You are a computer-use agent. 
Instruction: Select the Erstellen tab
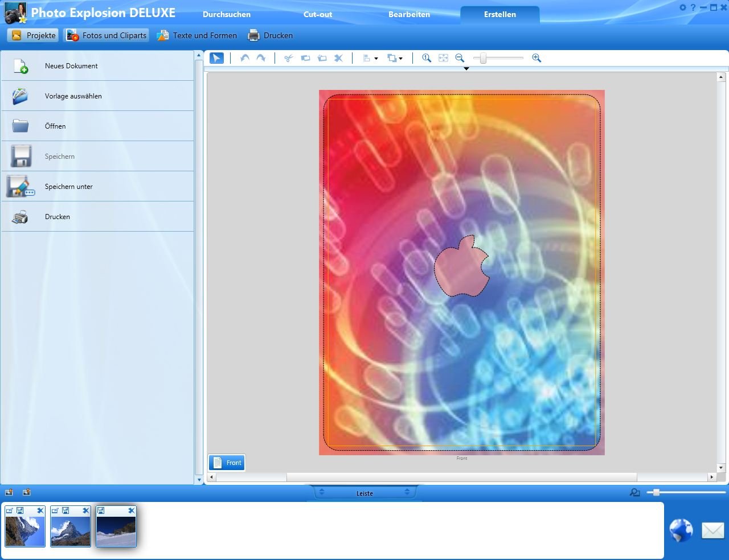click(x=500, y=14)
